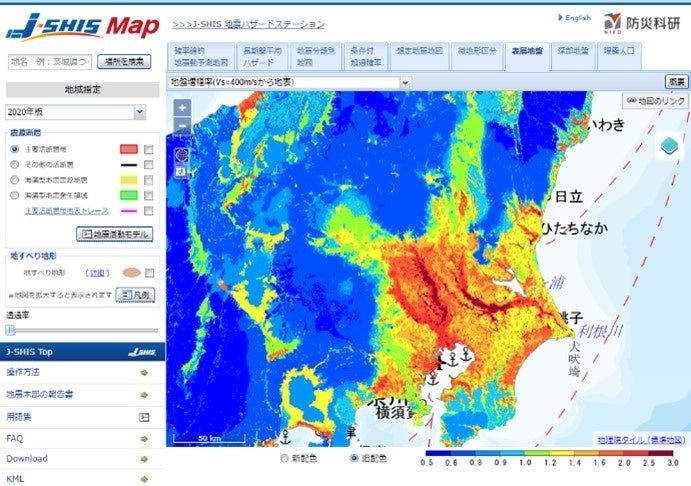Image resolution: width=691 pixels, height=486 pixels.
Task: Zoom out with the minus button
Action: click(182, 126)
